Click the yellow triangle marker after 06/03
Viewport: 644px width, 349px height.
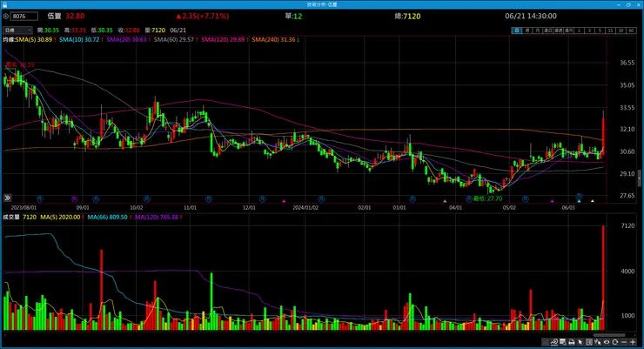(x=593, y=201)
